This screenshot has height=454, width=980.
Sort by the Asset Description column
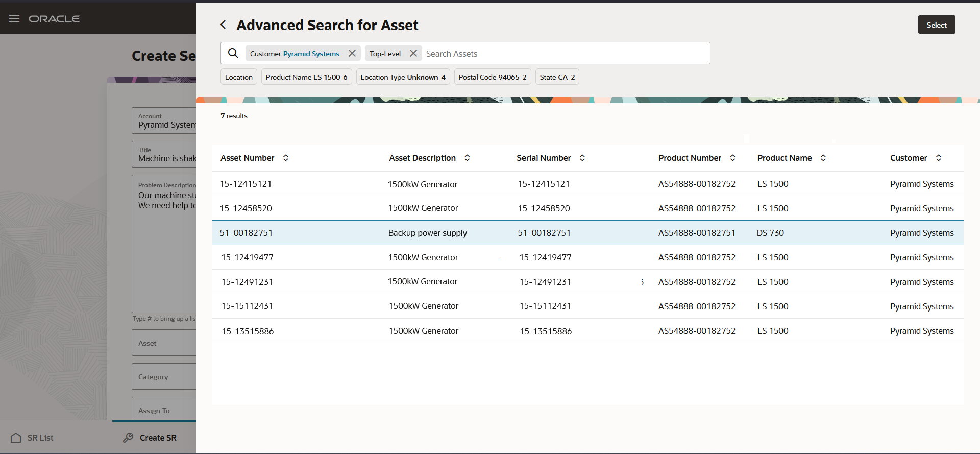pyautogui.click(x=467, y=158)
